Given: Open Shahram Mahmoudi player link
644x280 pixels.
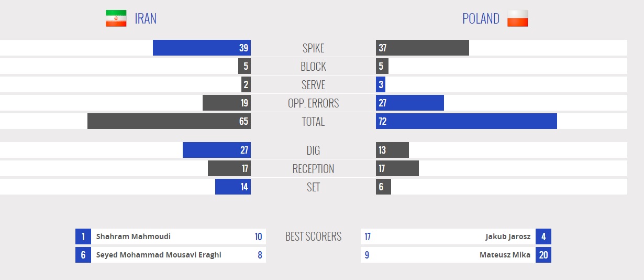Looking at the screenshot, I should [134, 236].
